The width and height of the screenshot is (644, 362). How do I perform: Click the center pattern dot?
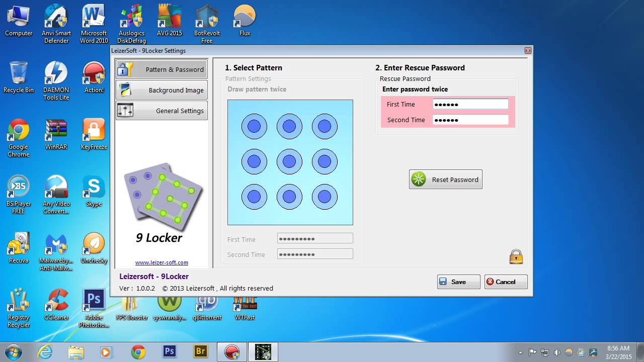[289, 161]
